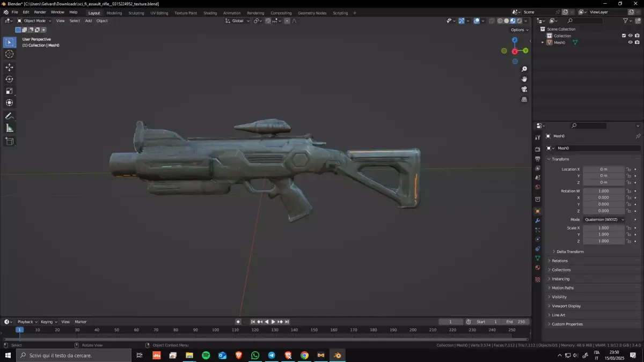The height and width of the screenshot is (362, 644).
Task: Open viewport Options dropdown
Action: (519, 29)
